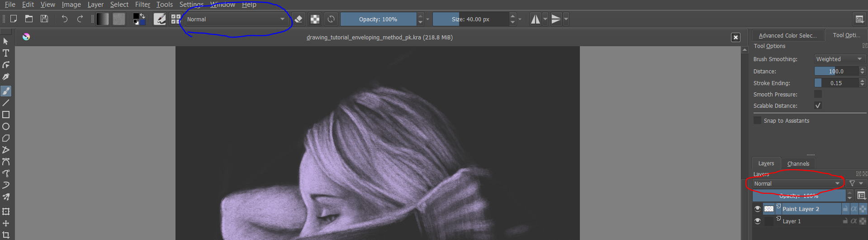Open horizontal mirror options arrow
The height and width of the screenshot is (240, 868).
(x=545, y=19)
